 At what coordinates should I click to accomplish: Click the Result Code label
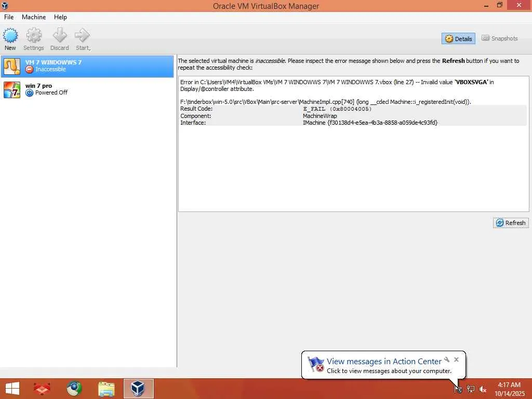(196, 109)
